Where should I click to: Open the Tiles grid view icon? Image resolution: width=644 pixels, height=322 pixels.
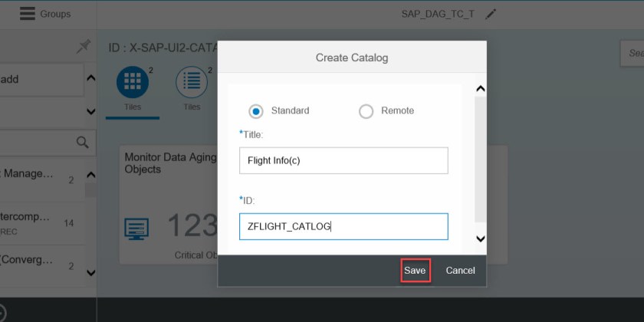(133, 81)
